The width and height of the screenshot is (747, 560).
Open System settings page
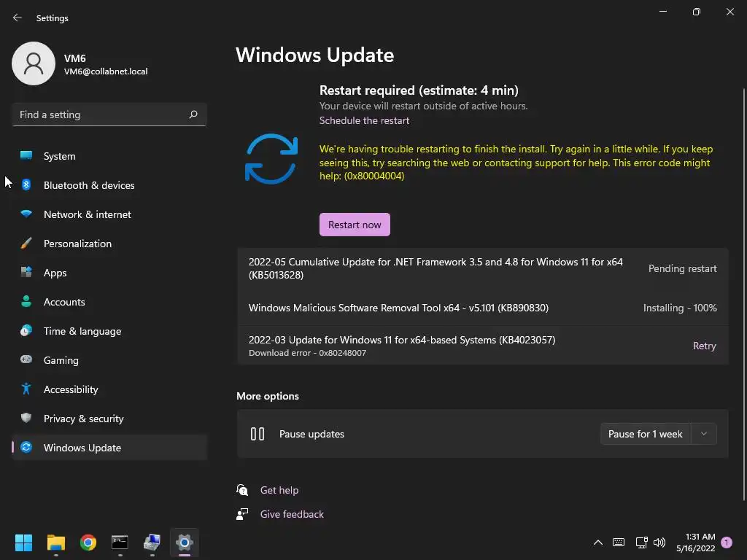point(109,156)
